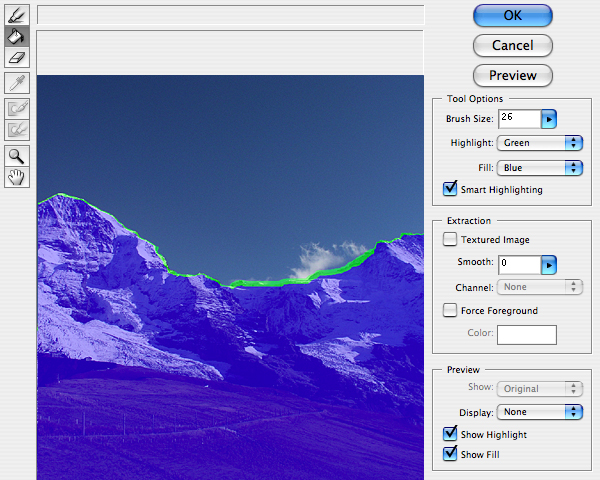The width and height of the screenshot is (600, 480).
Task: Click the Cancel button
Action: click(x=512, y=46)
